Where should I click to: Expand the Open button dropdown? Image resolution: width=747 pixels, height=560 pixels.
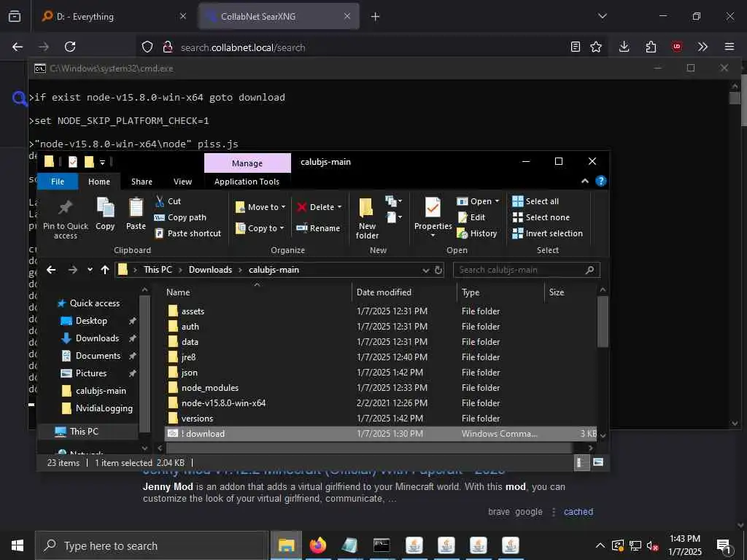coord(497,201)
